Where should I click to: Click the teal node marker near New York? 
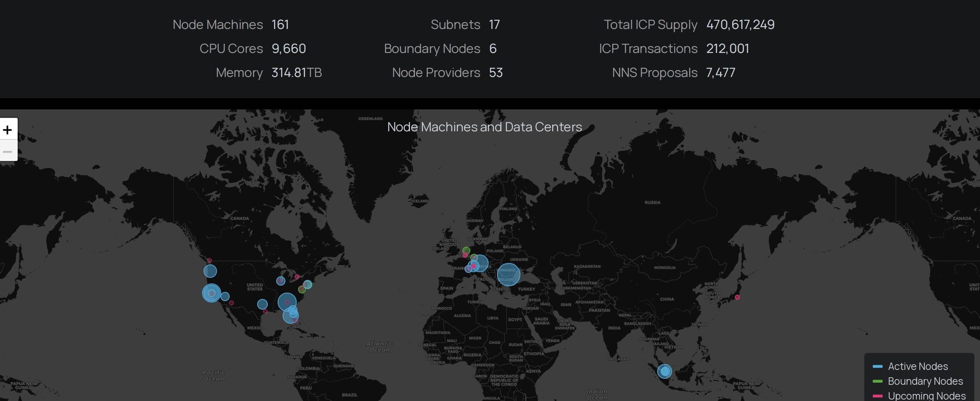pyautogui.click(x=307, y=285)
